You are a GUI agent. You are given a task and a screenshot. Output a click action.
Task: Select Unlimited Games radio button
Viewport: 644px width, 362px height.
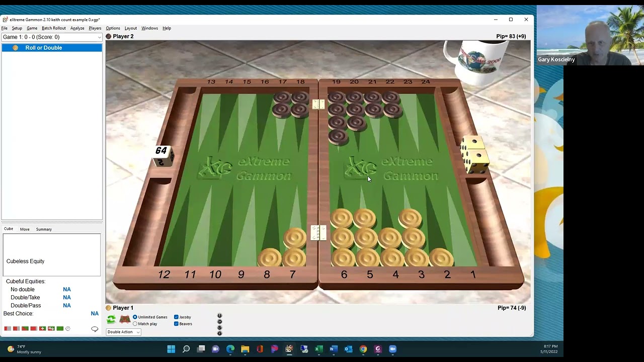click(x=135, y=317)
